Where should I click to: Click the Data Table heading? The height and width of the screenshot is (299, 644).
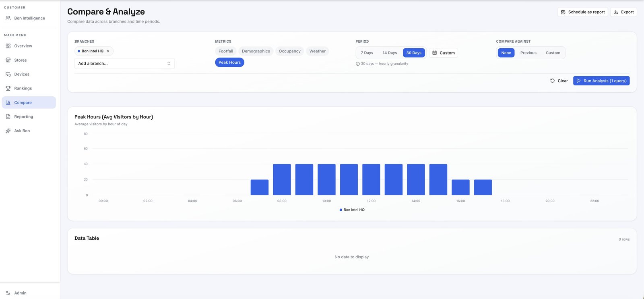click(x=87, y=238)
